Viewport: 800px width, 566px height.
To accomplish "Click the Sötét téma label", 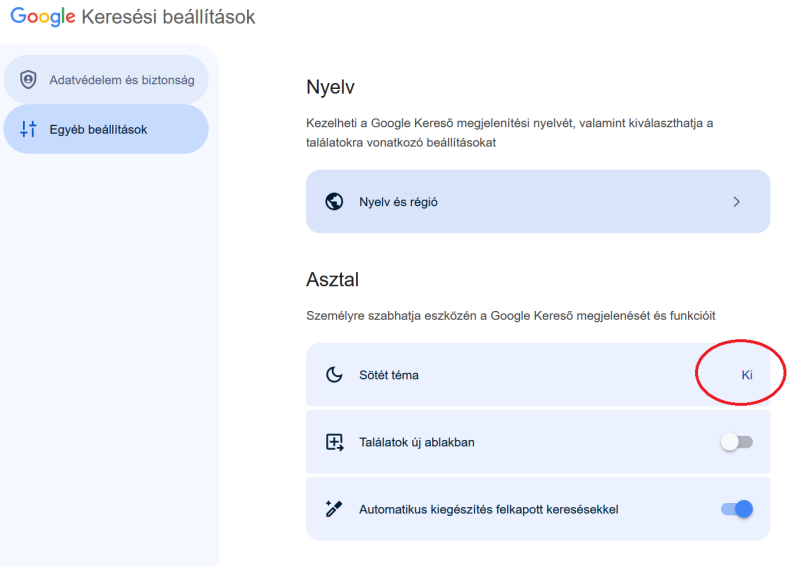I will coord(389,375).
